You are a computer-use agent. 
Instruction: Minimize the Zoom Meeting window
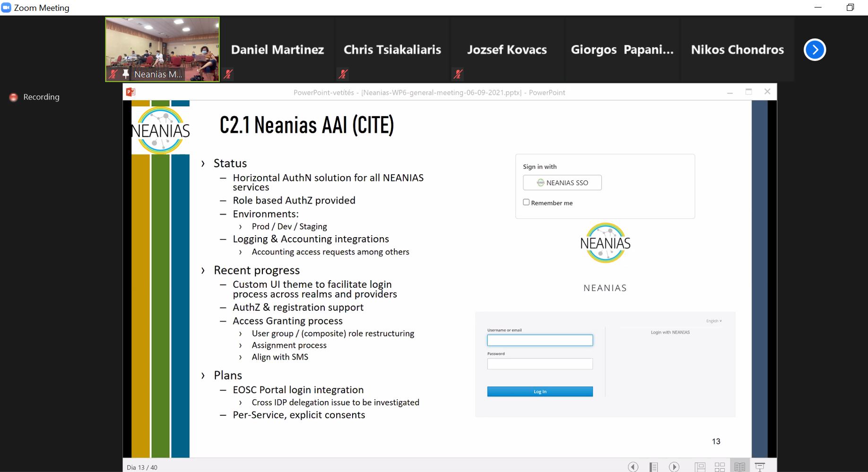click(x=818, y=8)
